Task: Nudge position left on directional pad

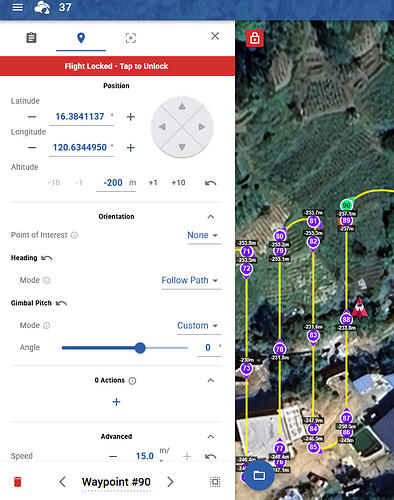Action: [x=162, y=127]
